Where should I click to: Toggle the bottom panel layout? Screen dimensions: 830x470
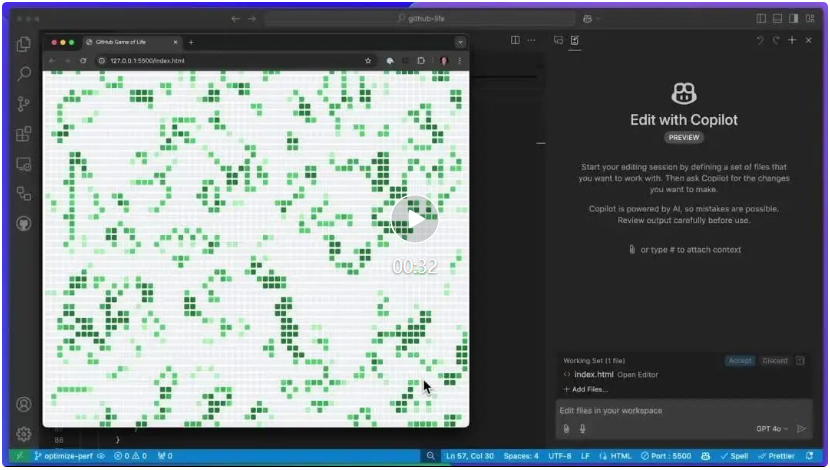777,19
